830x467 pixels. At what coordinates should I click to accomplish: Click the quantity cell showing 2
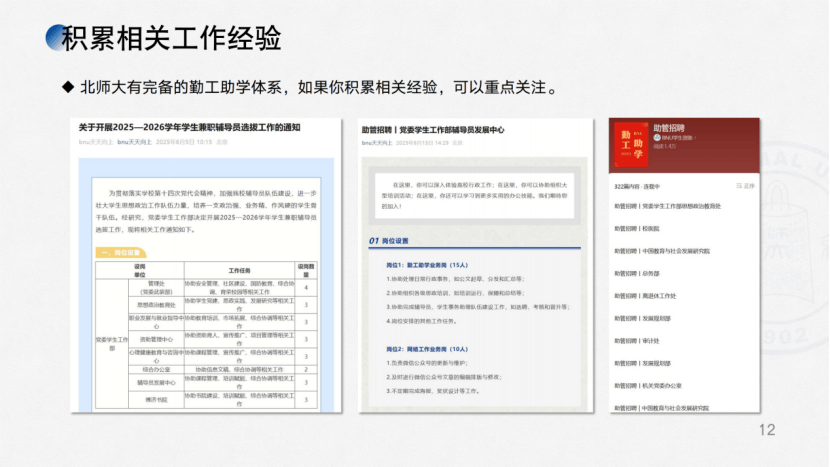coord(306,369)
